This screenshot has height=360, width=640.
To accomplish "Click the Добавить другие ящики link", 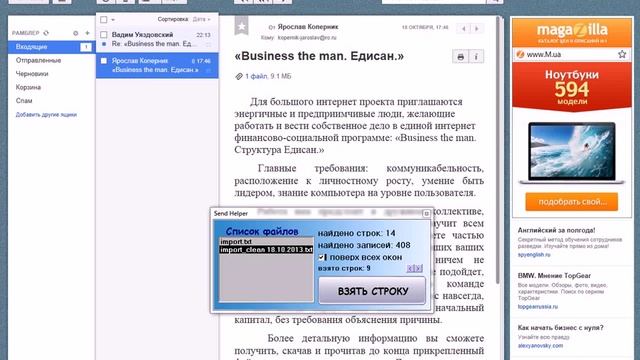I will (x=46, y=115).
